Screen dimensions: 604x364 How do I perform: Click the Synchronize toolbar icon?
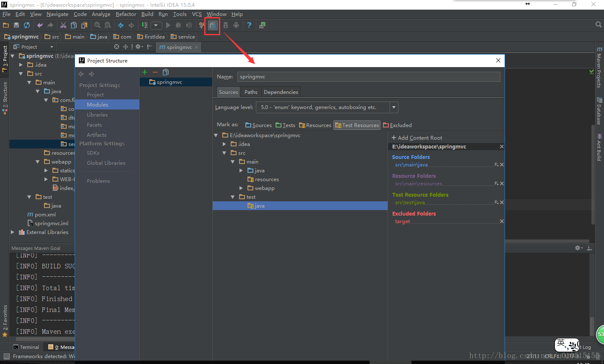[27, 25]
